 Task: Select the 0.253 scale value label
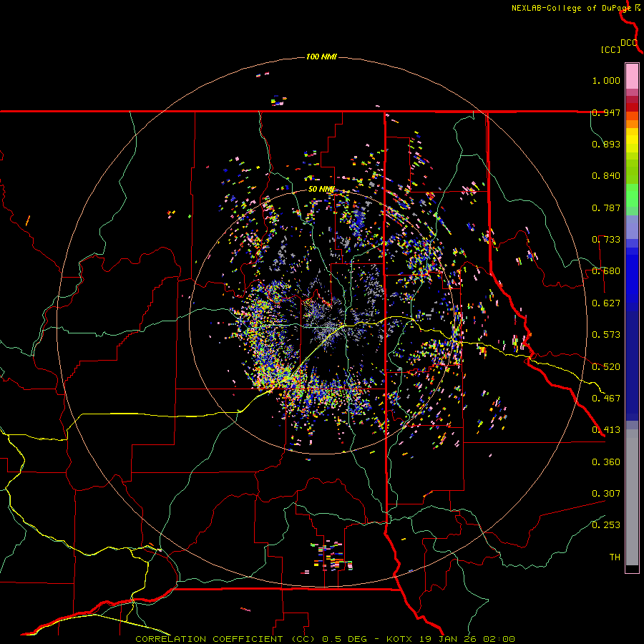coord(606,525)
